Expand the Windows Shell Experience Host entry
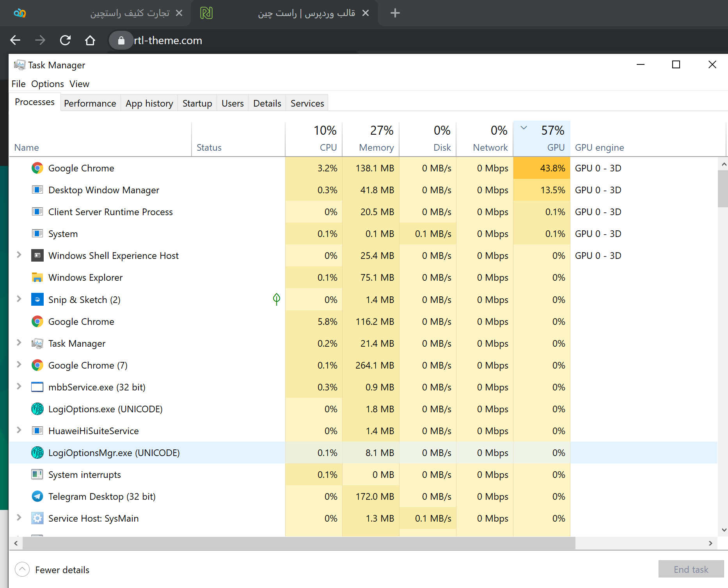This screenshot has height=588, width=728. pyautogui.click(x=19, y=255)
